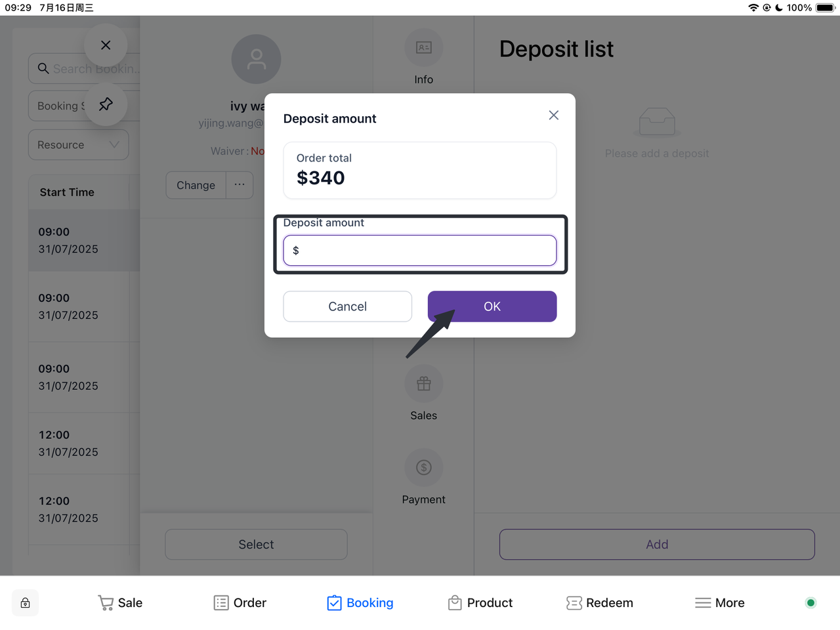The image size is (840, 630).
Task: Open the Info section icon
Action: point(424,48)
